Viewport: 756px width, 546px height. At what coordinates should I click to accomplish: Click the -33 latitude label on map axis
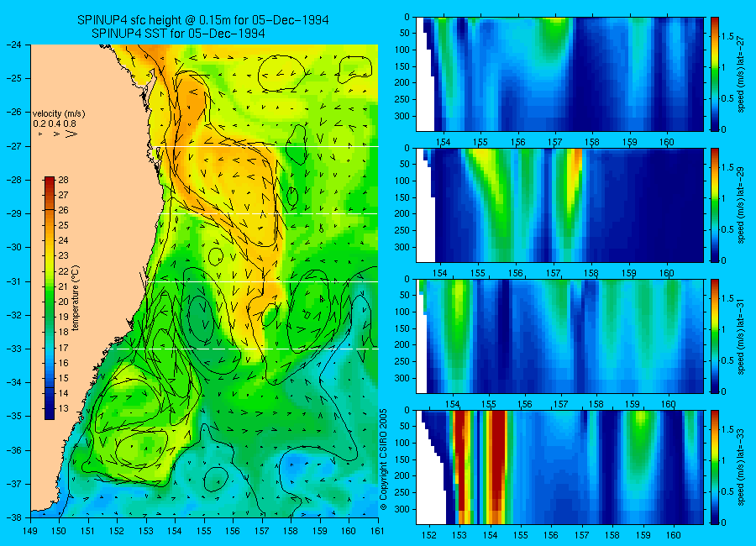[x=14, y=349]
